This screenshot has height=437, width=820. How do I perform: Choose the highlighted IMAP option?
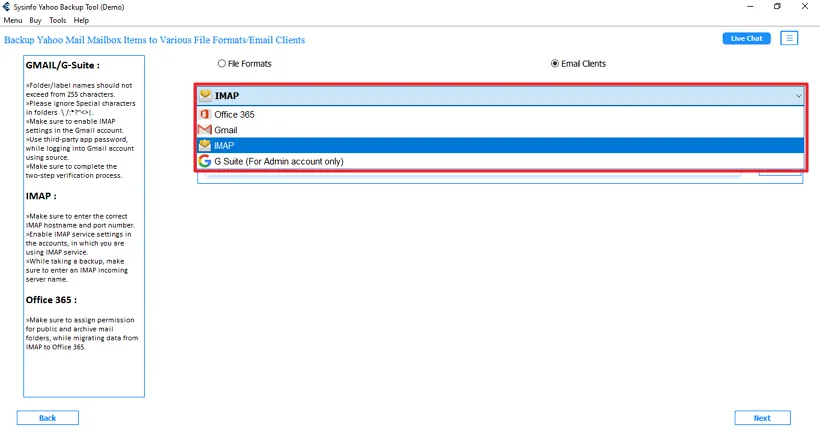[x=500, y=145]
